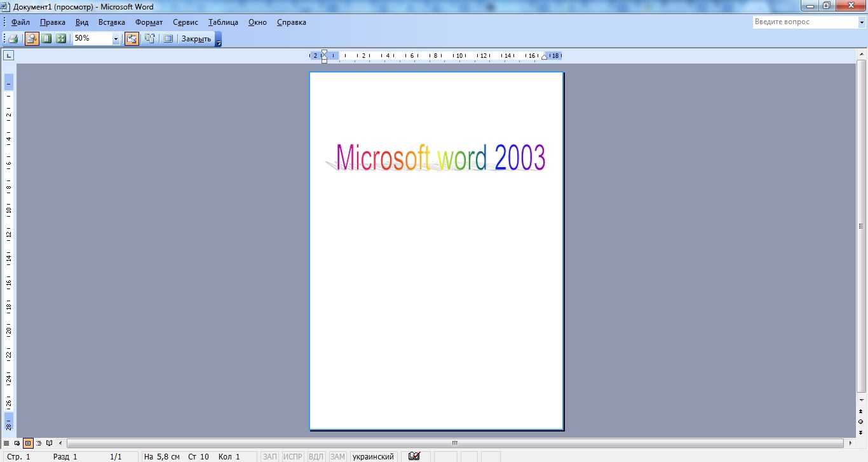Open the Сервис menu
Viewport: 868px width, 462px height.
pyautogui.click(x=186, y=22)
